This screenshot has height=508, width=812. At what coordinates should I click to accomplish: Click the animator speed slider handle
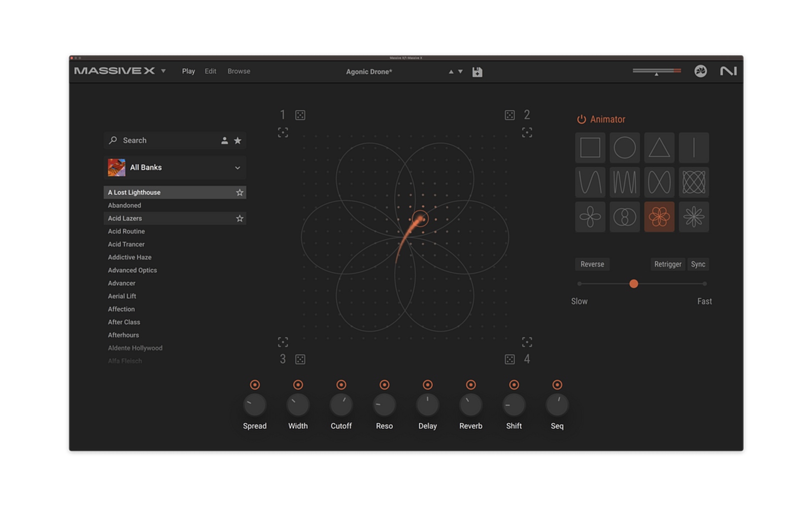634,284
